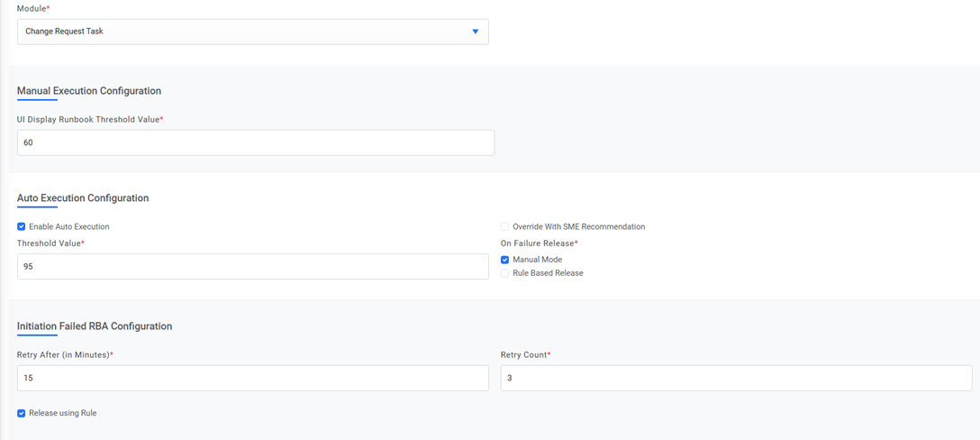Tick the Override With SME Recommendation checkbox
Screen dimensions: 980x440
[x=505, y=227]
